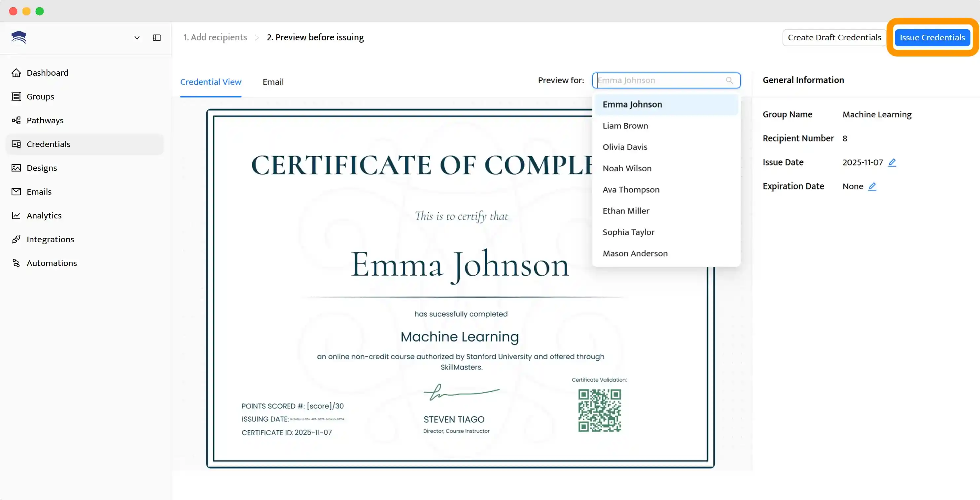Screen dimensions: 980x500
Task: Open the Dashboard section
Action: pyautogui.click(x=47, y=72)
